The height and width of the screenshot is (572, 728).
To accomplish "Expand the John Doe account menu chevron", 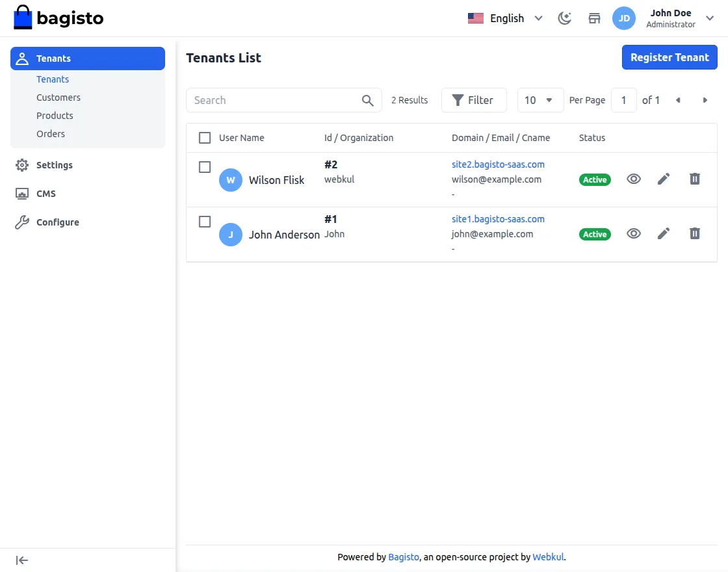I will click(x=709, y=18).
